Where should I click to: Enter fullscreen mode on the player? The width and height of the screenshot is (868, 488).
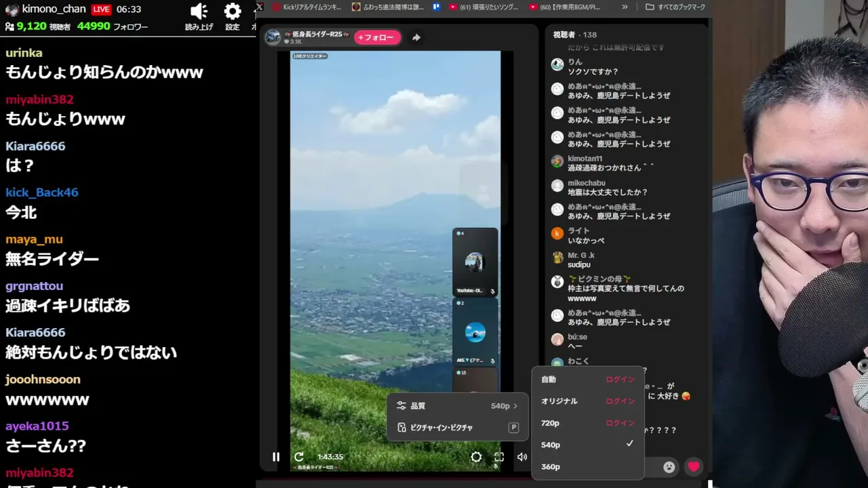(x=499, y=457)
